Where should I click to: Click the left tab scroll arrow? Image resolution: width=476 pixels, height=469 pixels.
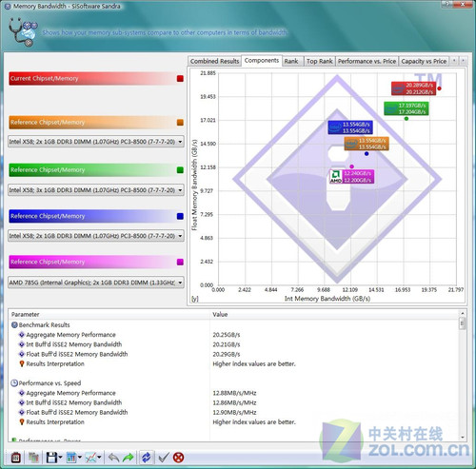454,60
